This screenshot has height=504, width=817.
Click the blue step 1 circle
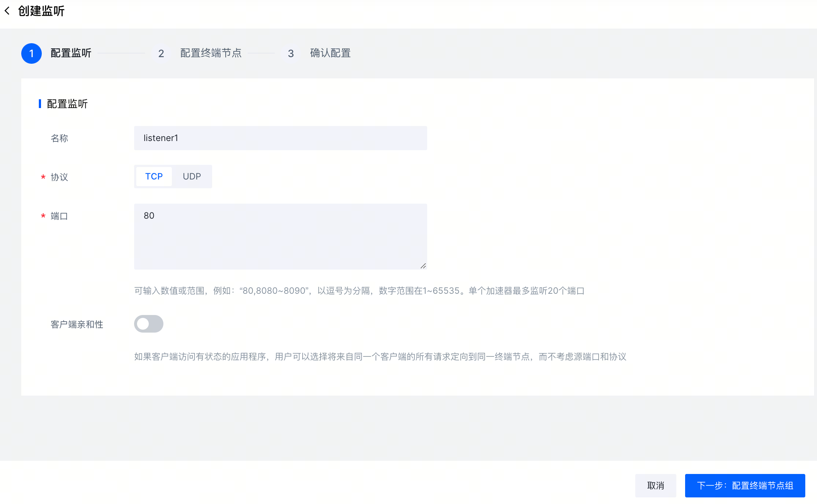pyautogui.click(x=32, y=53)
